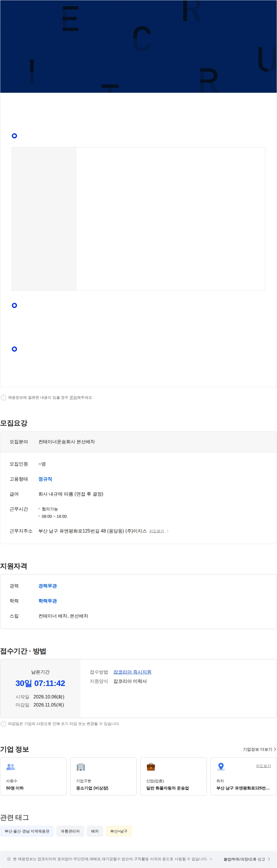
Task: Click 경력무관 career requirement
Action: 47,586
